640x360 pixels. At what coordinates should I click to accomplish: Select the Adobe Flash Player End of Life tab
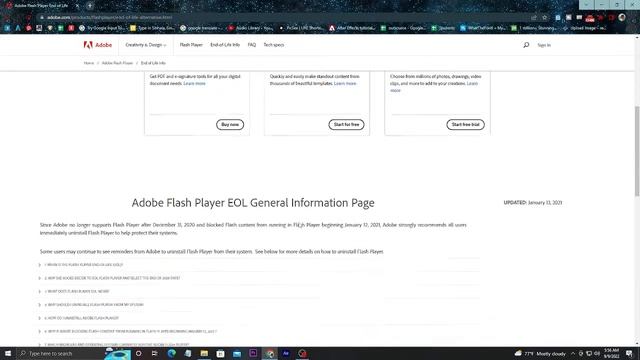42,6
